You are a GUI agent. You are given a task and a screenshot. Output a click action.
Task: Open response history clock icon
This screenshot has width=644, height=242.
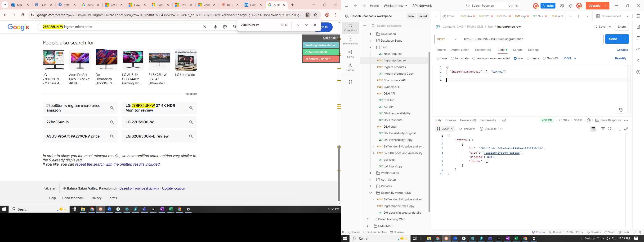point(504,120)
